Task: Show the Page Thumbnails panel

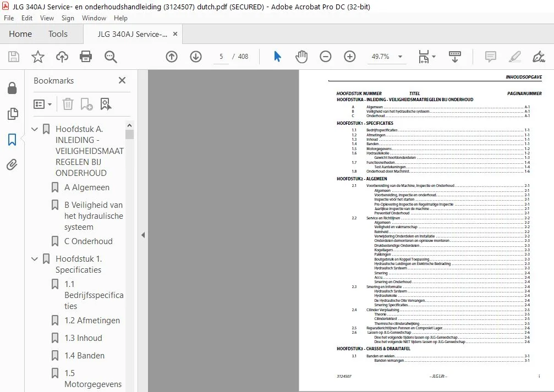Action: [x=12, y=114]
